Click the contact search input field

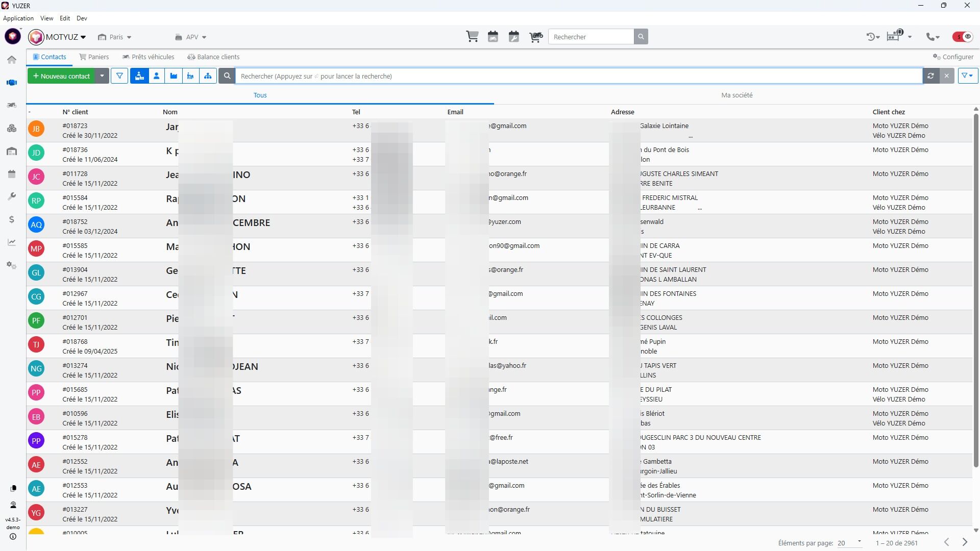[577, 76]
